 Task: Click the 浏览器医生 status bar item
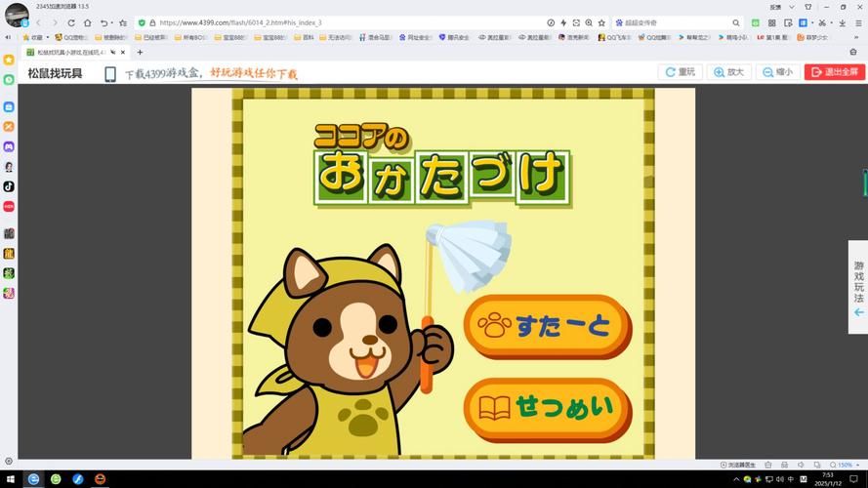(738, 465)
